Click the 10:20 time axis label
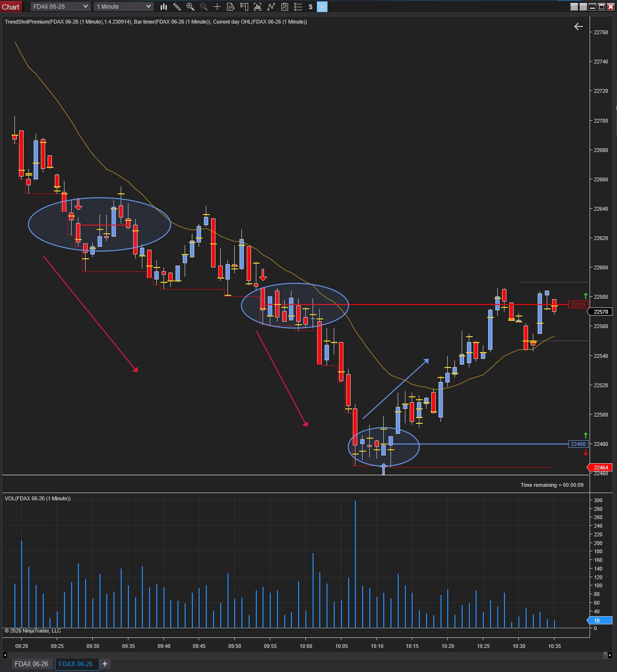The height and width of the screenshot is (672, 617). pyautogui.click(x=448, y=646)
